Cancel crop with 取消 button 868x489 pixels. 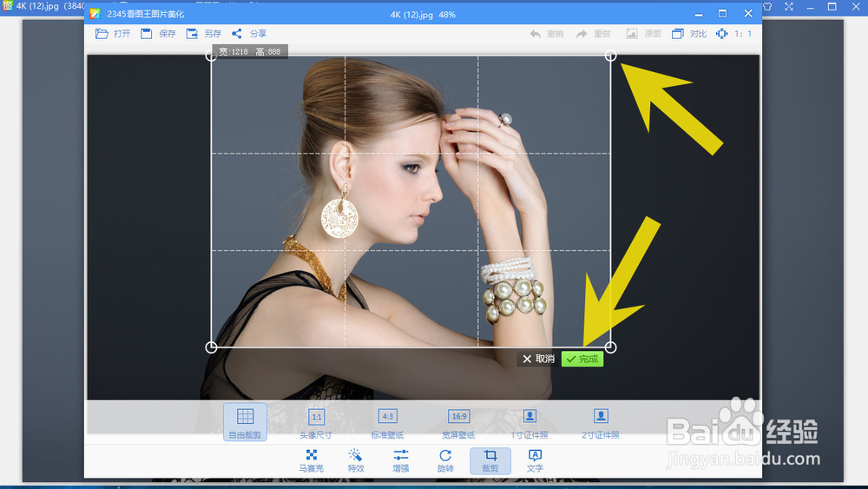pyautogui.click(x=539, y=359)
